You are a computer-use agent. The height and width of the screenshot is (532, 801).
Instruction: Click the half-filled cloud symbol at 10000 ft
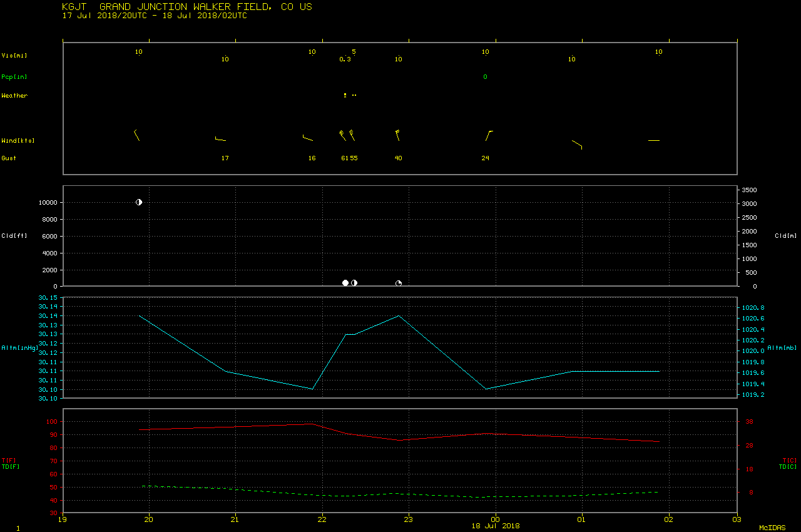tap(139, 202)
